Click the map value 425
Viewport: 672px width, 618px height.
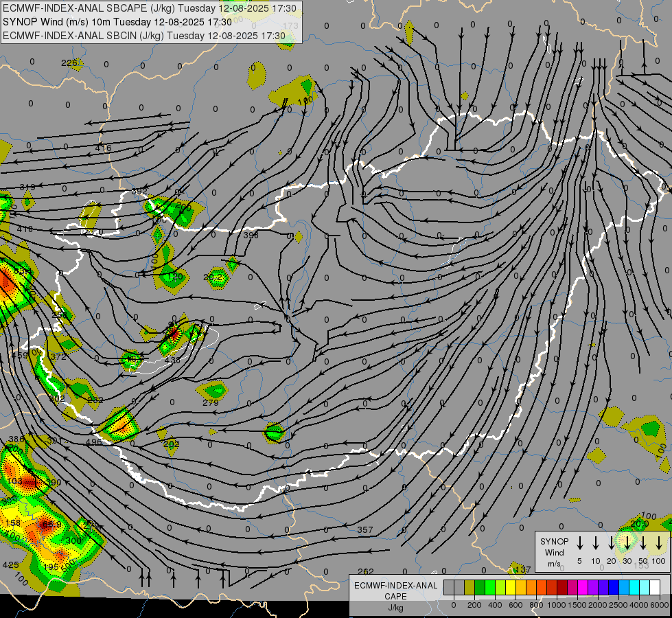pos(10,565)
